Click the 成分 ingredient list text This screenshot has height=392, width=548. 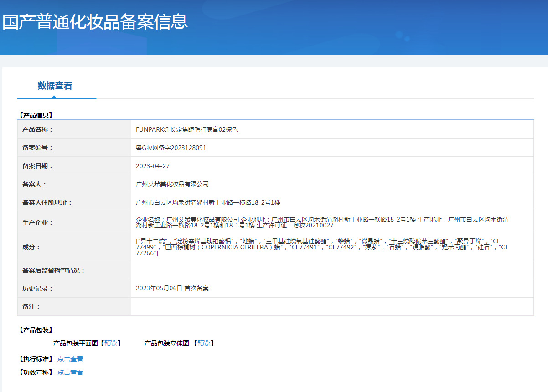pos(321,247)
